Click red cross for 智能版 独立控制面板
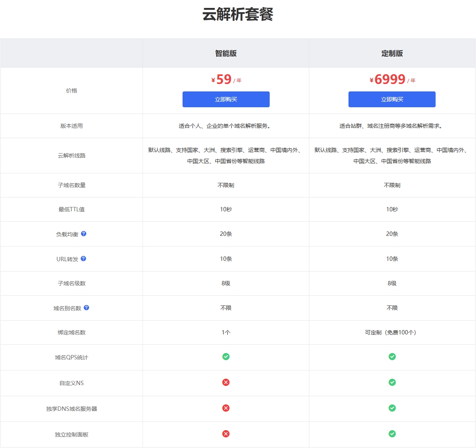This screenshot has height=448, width=476. pos(226,434)
